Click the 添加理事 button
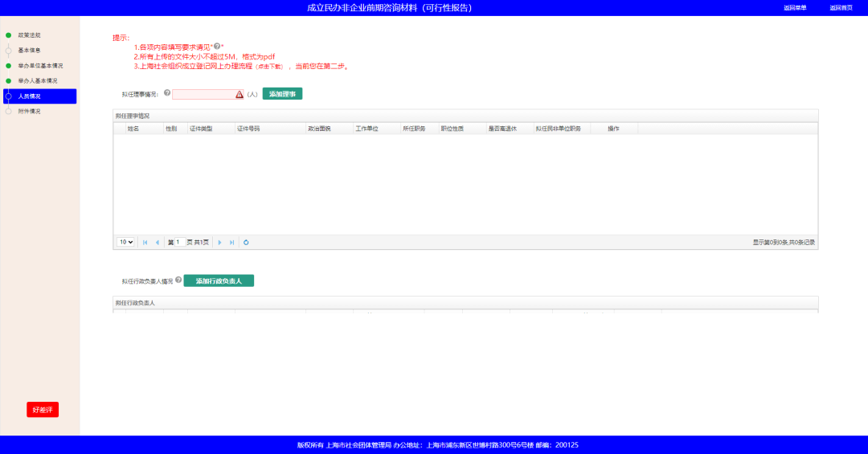The width and height of the screenshot is (868, 454). [282, 94]
